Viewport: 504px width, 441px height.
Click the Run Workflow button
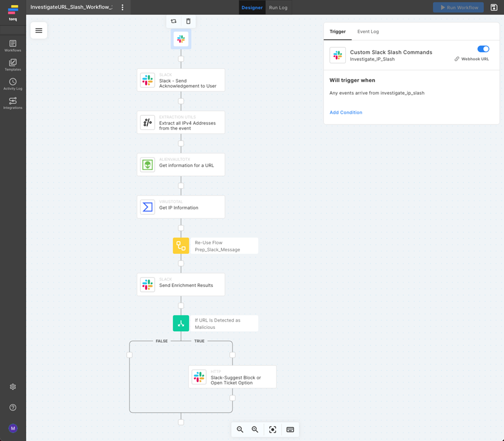tap(459, 7)
